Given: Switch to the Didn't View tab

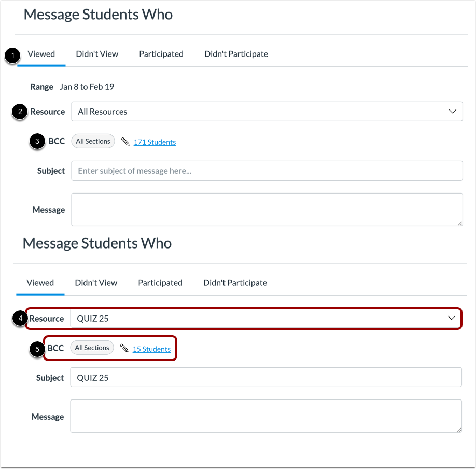Looking at the screenshot, I should (x=97, y=54).
